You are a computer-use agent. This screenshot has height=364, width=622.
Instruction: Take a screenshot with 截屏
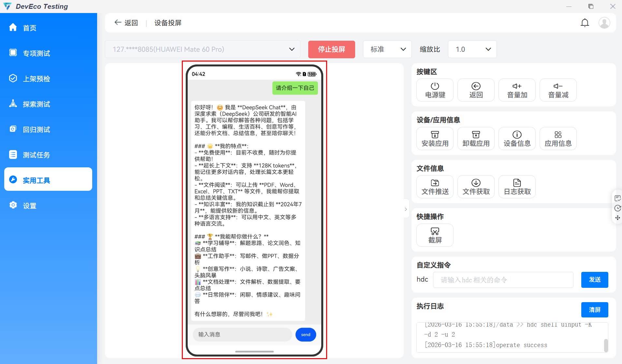(x=435, y=235)
